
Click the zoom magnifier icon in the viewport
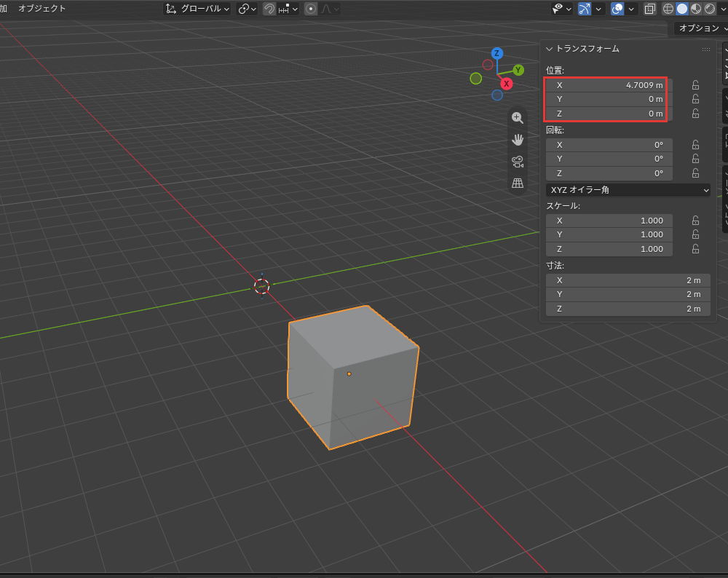click(x=517, y=118)
